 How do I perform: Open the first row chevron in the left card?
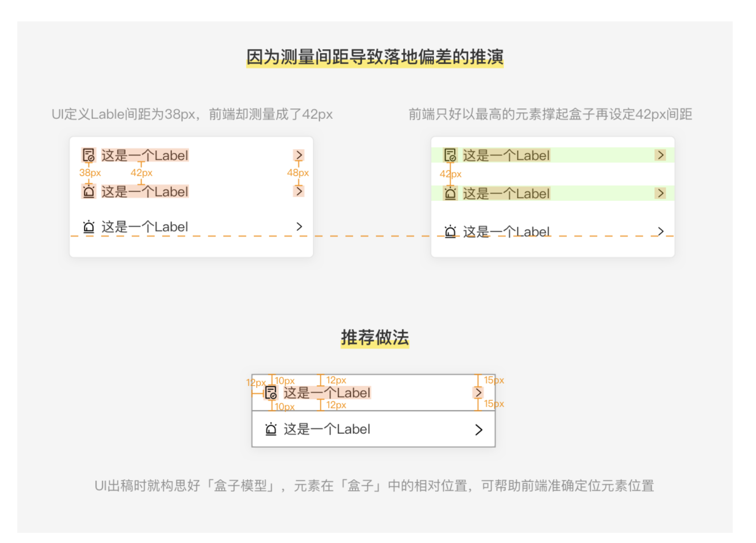coord(299,155)
